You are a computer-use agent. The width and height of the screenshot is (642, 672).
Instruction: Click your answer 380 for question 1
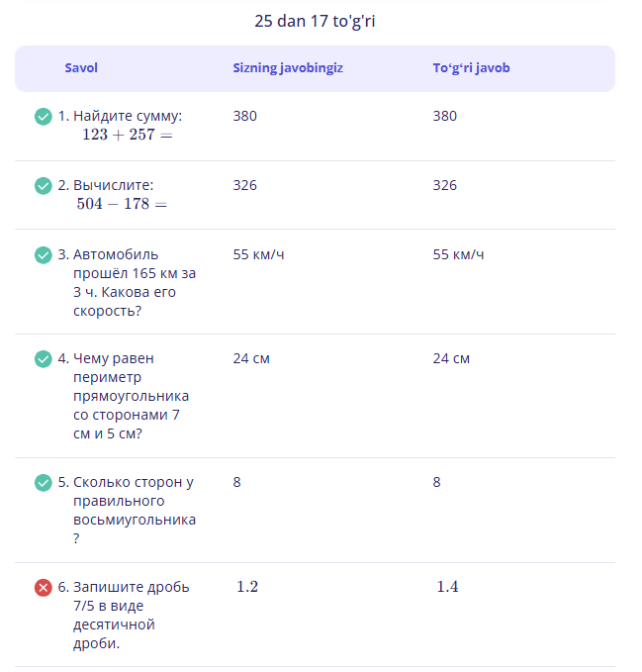[x=245, y=116]
